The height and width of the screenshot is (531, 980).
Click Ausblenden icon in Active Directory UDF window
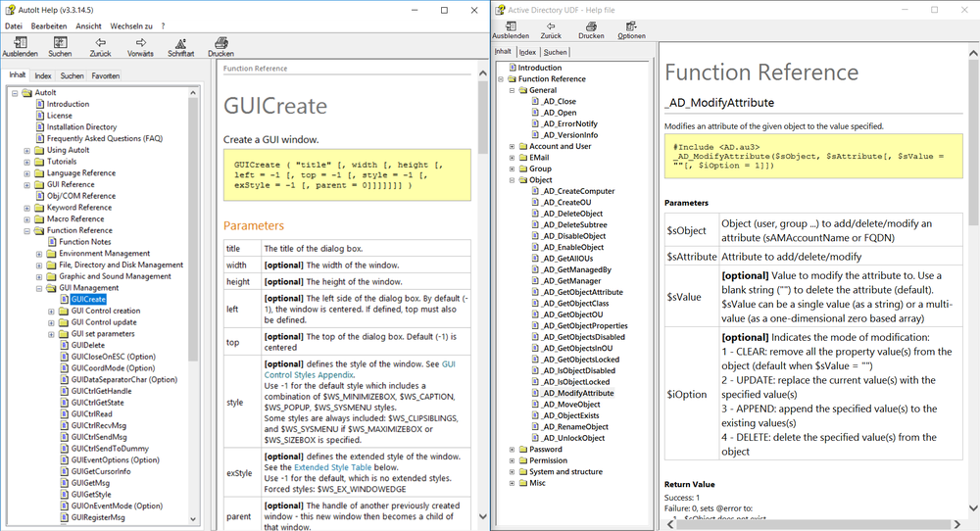[511, 26]
